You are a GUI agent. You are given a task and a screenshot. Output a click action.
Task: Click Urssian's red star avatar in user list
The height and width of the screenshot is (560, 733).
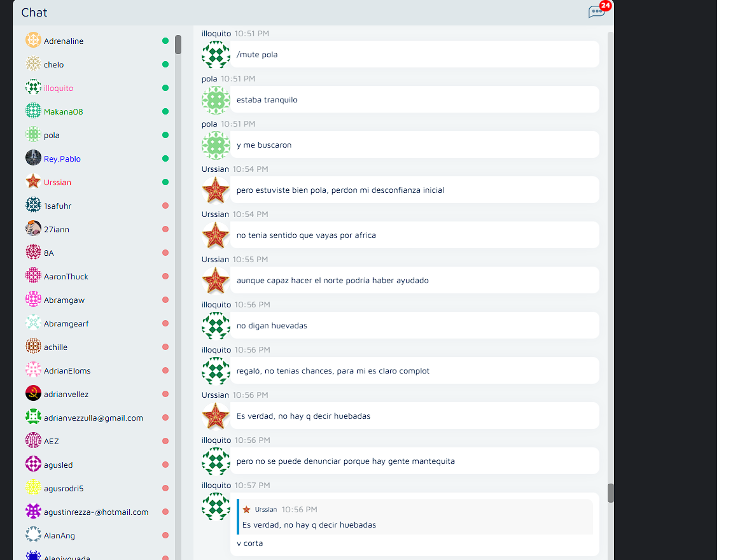(33, 182)
